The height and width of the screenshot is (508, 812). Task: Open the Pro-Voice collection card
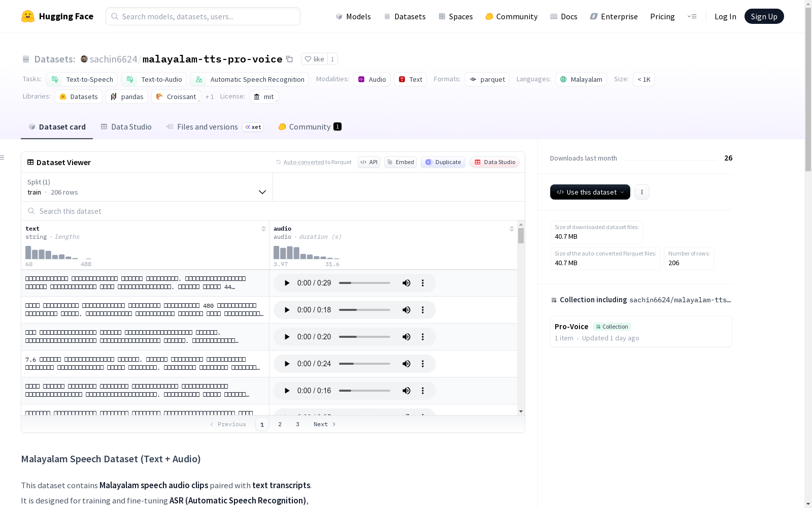[641, 332]
